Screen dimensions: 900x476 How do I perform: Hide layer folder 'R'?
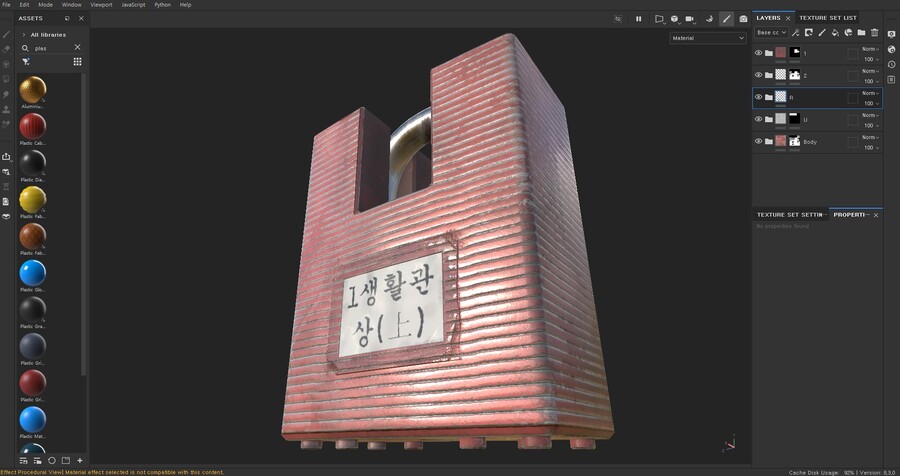(x=758, y=97)
